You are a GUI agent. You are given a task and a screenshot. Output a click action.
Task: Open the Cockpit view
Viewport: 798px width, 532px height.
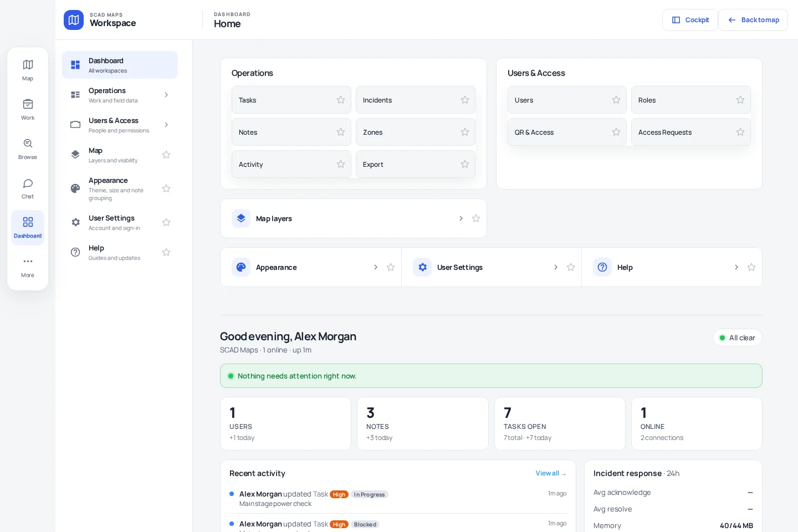(x=690, y=20)
